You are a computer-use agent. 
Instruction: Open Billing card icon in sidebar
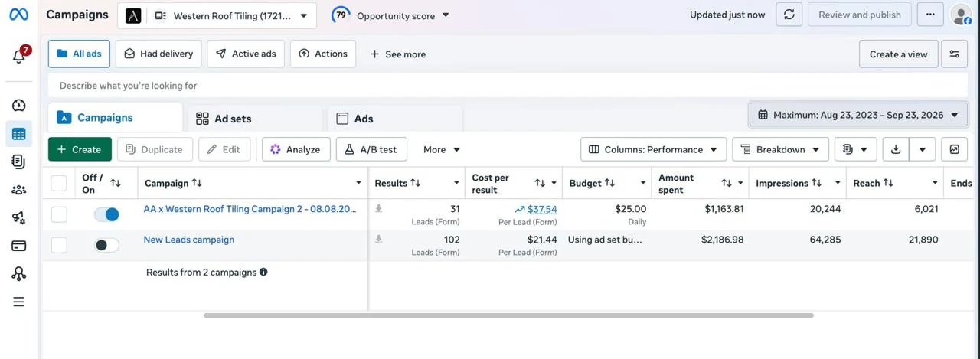click(19, 246)
